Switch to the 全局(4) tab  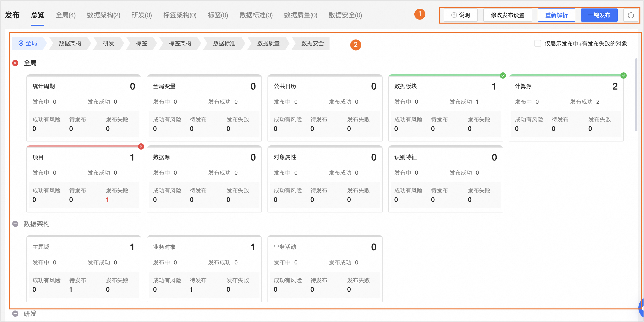(x=65, y=15)
